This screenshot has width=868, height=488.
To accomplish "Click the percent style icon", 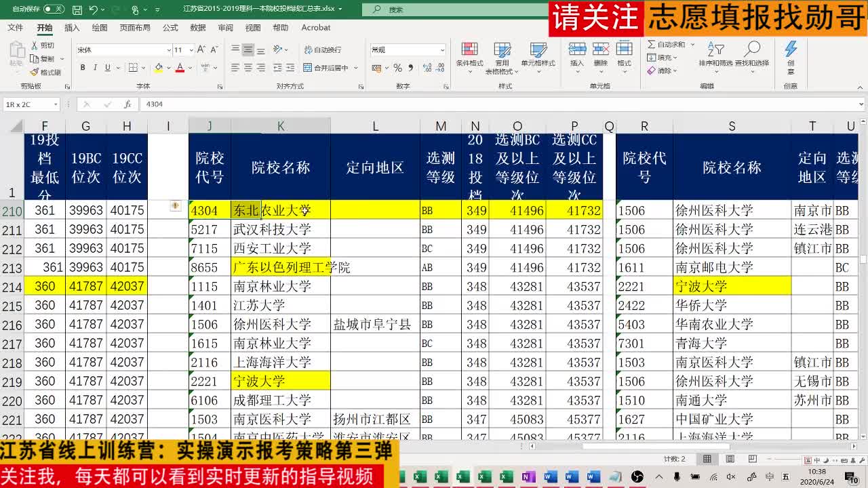I will tap(398, 68).
